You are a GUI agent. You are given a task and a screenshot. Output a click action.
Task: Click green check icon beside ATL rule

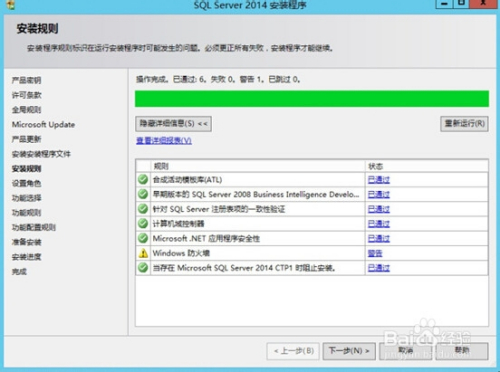[143, 179]
